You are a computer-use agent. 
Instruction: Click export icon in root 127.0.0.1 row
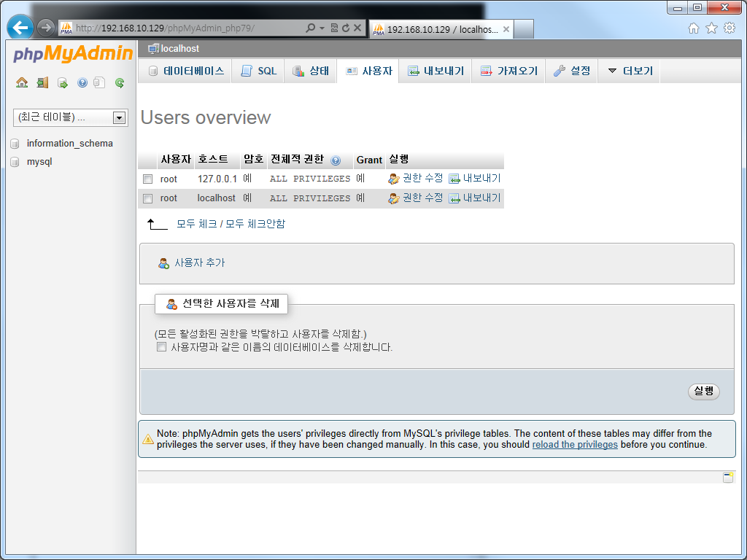pyautogui.click(x=454, y=179)
